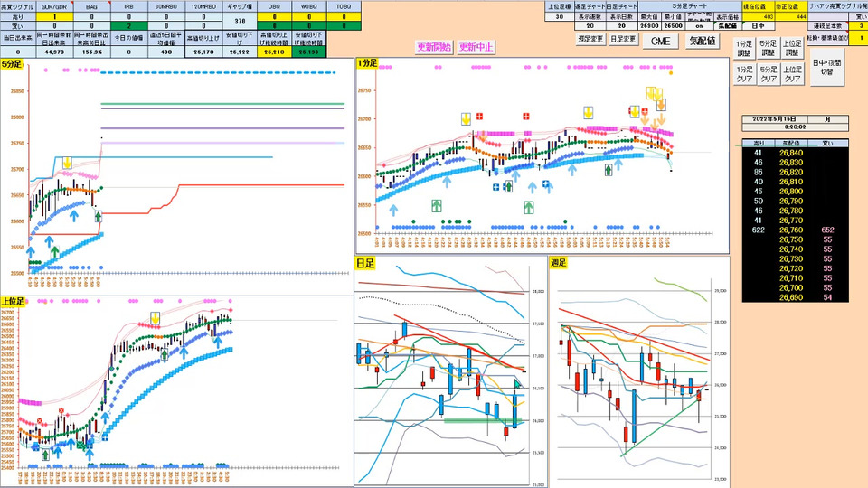Select the volume cell 44,973
Screen dimensions: 868x488
click(54, 52)
